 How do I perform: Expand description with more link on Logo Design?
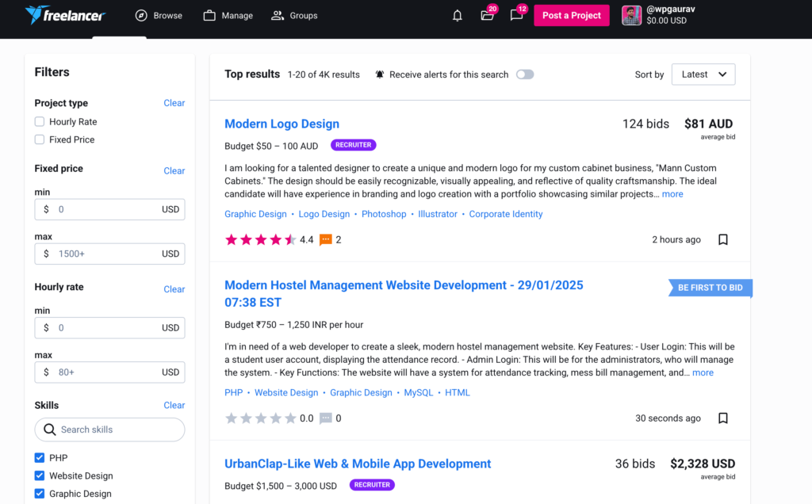point(672,194)
